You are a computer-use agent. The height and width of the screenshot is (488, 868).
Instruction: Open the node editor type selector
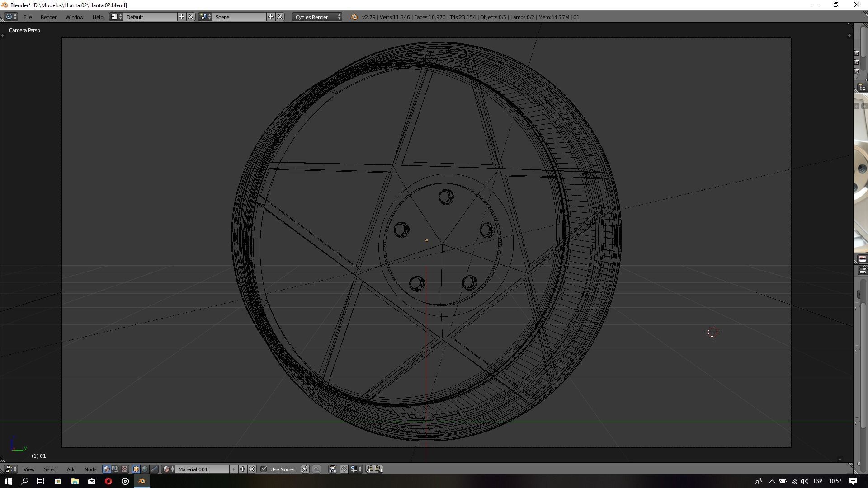tap(11, 469)
